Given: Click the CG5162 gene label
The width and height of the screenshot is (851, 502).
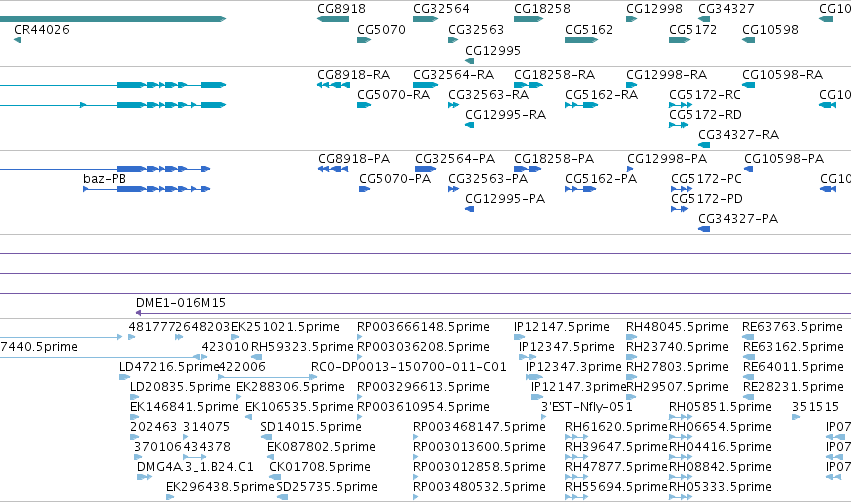Looking at the screenshot, I should [589, 30].
